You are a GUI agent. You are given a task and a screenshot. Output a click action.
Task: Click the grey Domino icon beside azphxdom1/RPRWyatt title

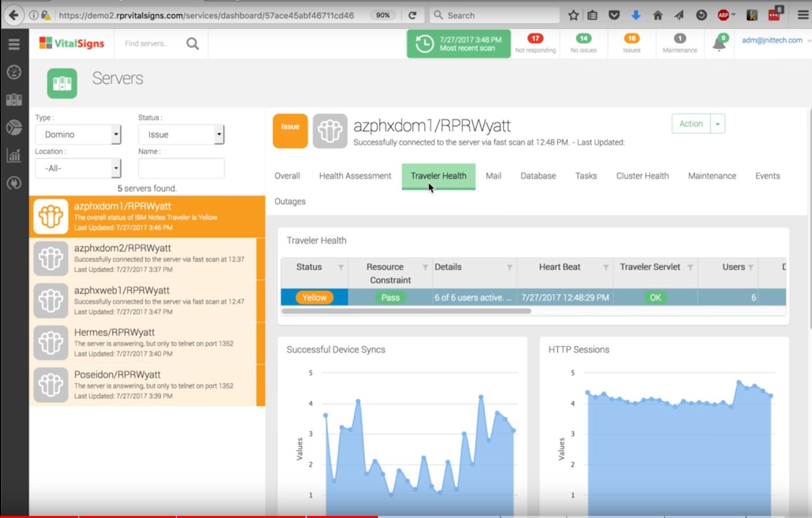pos(330,131)
